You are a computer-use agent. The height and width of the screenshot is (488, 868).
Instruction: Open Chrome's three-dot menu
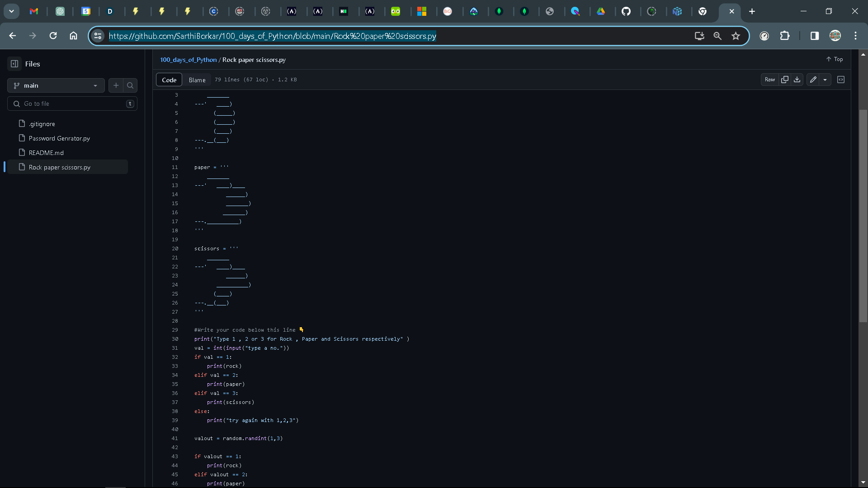pos(856,36)
